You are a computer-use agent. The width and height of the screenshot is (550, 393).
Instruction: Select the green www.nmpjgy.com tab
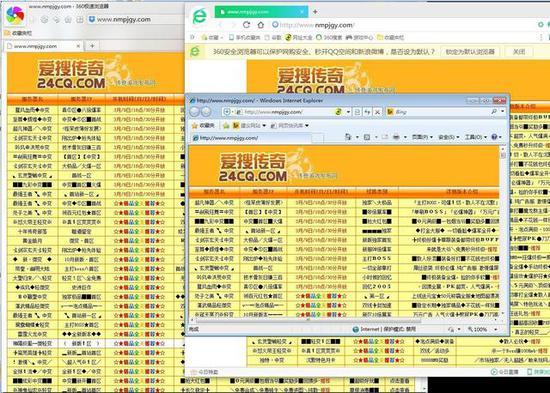pos(261,12)
